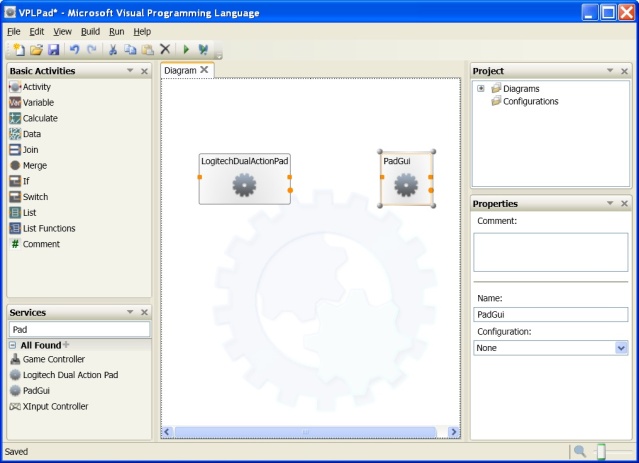Open the Configuration dropdown
This screenshot has width=639, height=463.
pos(621,348)
